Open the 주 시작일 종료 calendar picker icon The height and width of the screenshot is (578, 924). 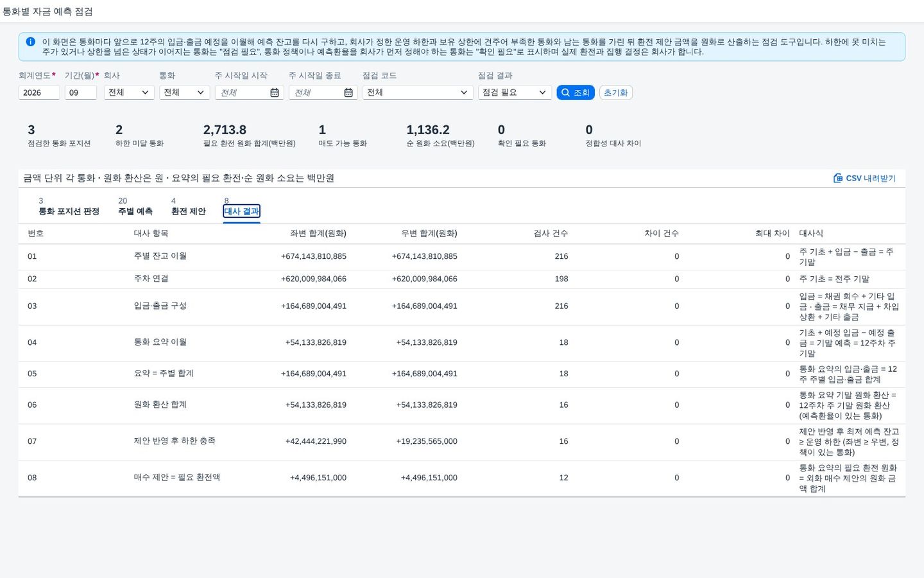coord(348,92)
